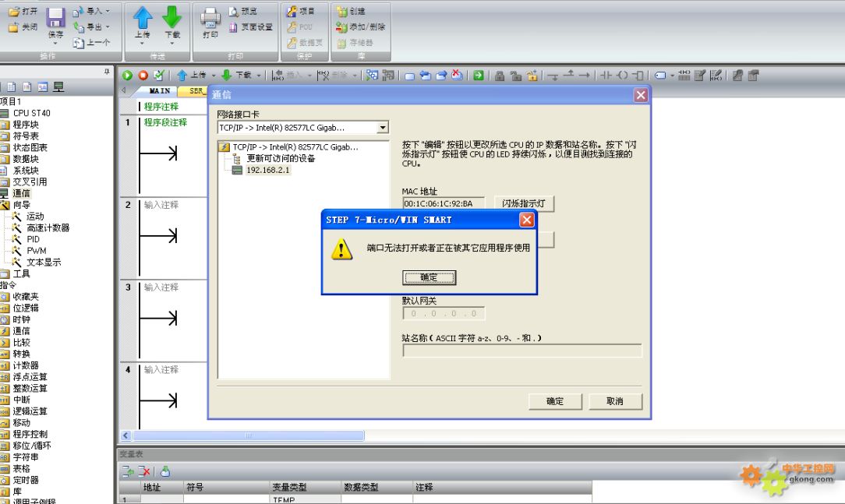Select 位逻辑 in instruction tree

click(x=26, y=308)
